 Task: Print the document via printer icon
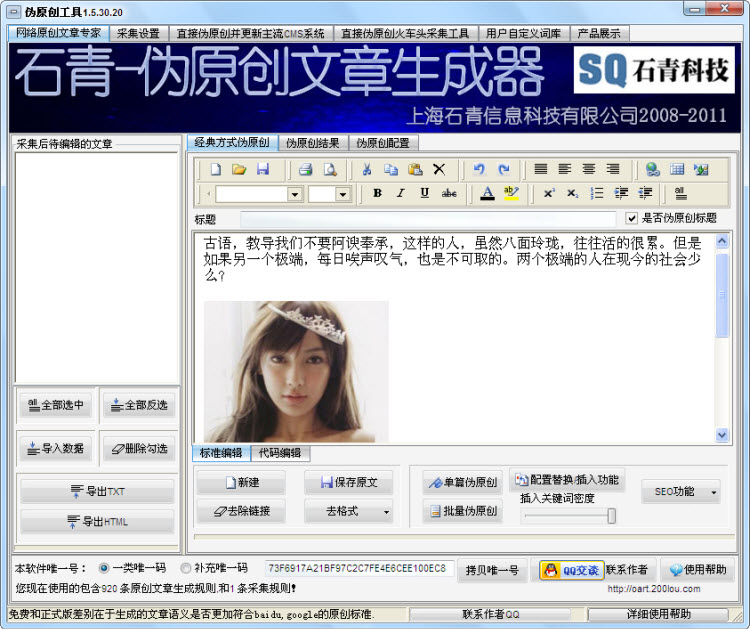(306, 169)
